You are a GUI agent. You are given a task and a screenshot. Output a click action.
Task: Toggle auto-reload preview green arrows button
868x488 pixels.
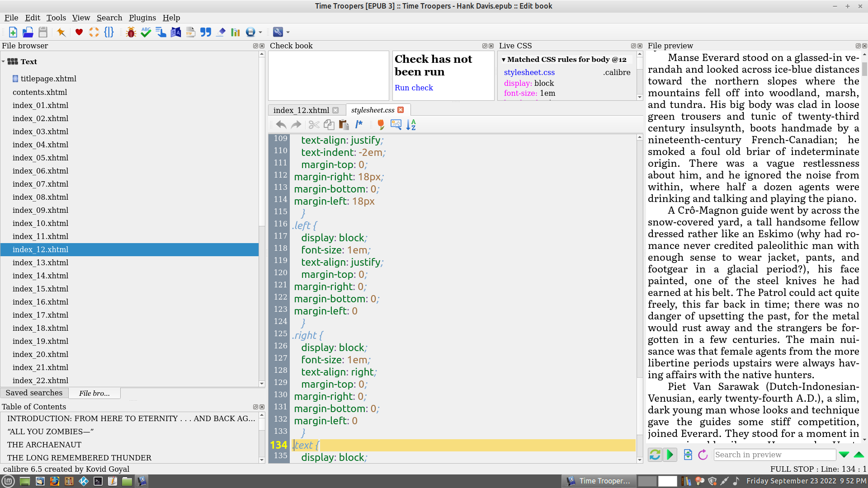tap(655, 455)
